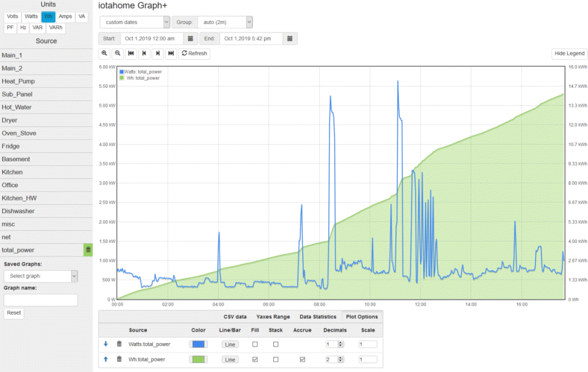Pick the blue color swatch for Watts:total_power
588x372 pixels.
(x=199, y=344)
